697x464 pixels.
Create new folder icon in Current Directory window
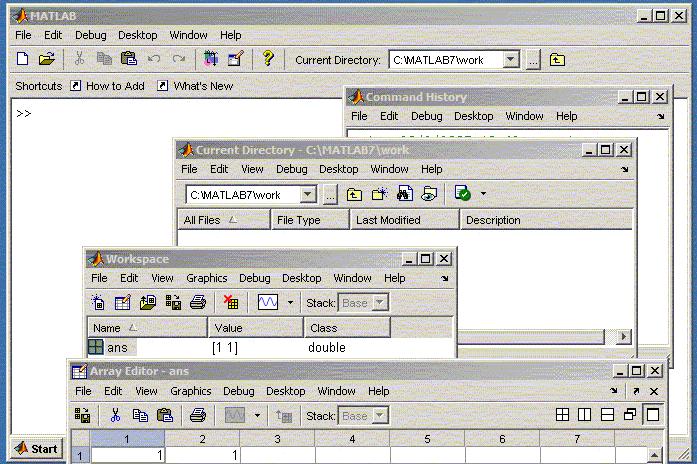tap(380, 194)
